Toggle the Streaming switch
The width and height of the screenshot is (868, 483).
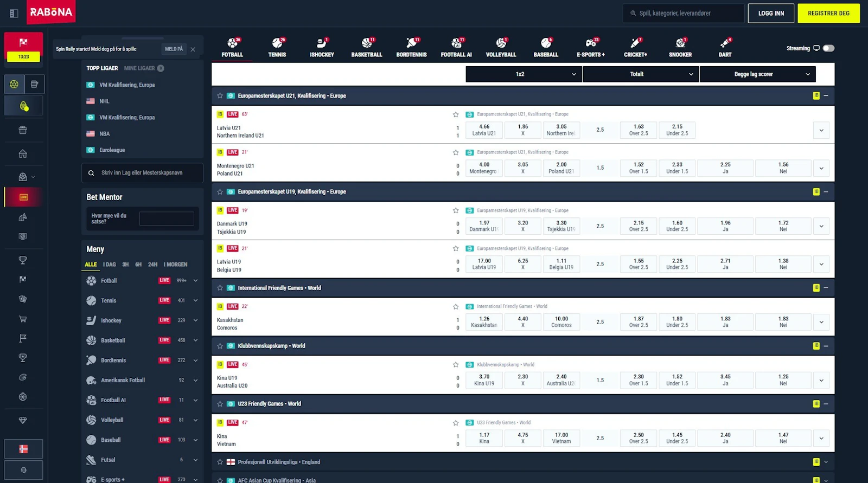pyautogui.click(x=828, y=48)
